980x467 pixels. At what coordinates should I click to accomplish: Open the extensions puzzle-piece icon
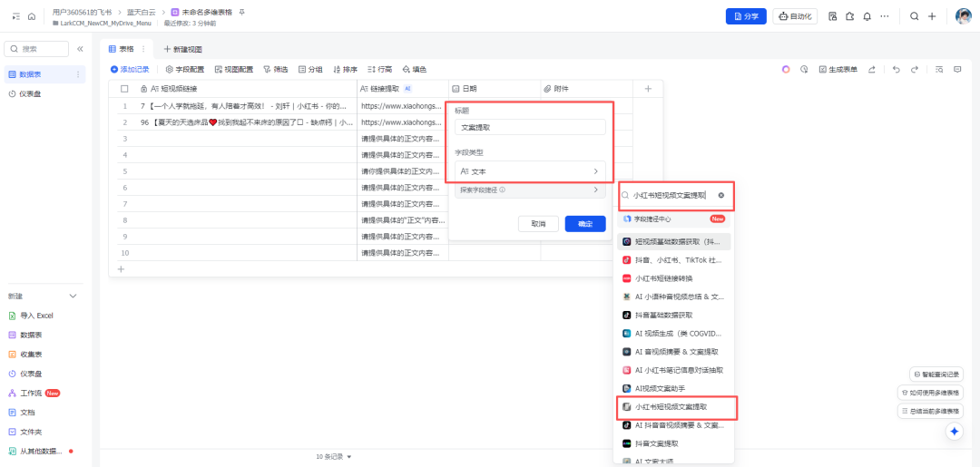pos(849,17)
